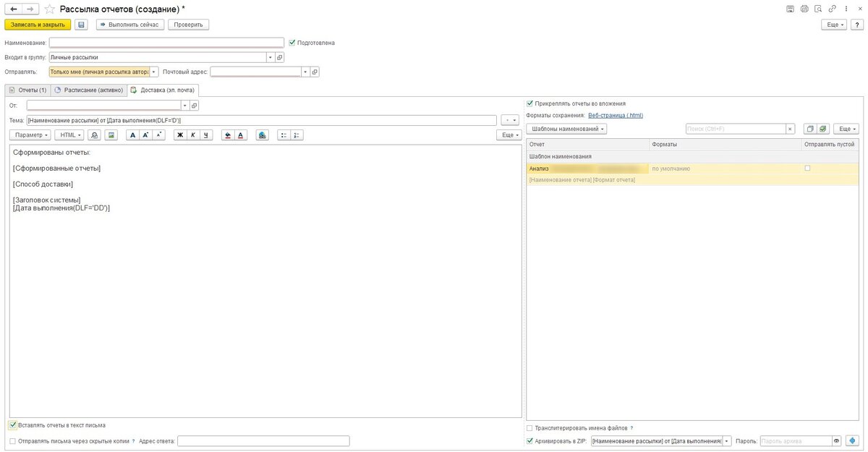Open the top-right Еще menu
868x452 pixels.
pyautogui.click(x=834, y=25)
